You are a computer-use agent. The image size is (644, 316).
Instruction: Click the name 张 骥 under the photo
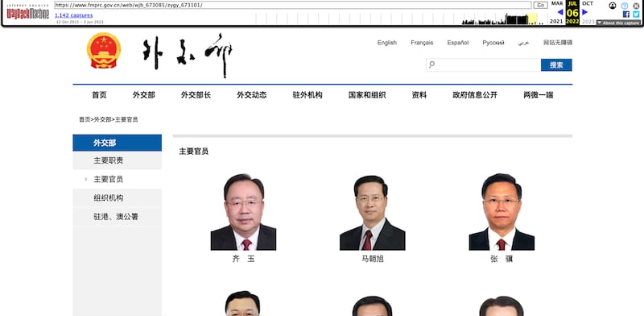point(502,260)
